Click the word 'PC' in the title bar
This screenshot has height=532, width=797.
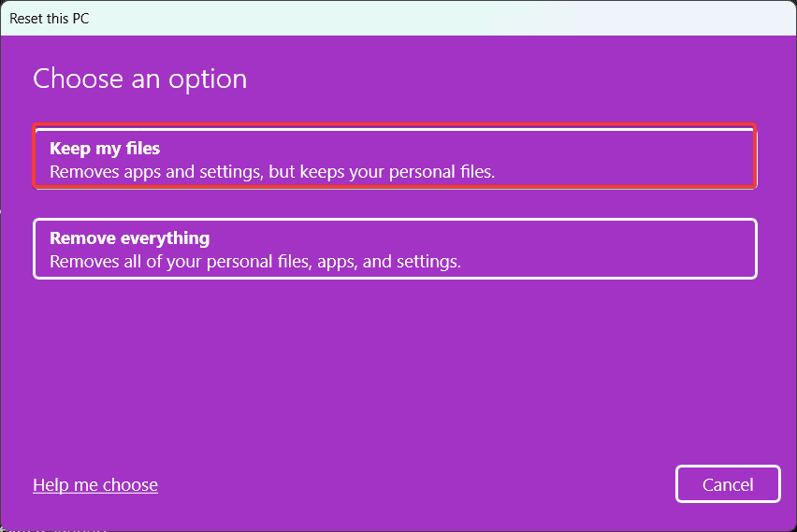(80, 18)
